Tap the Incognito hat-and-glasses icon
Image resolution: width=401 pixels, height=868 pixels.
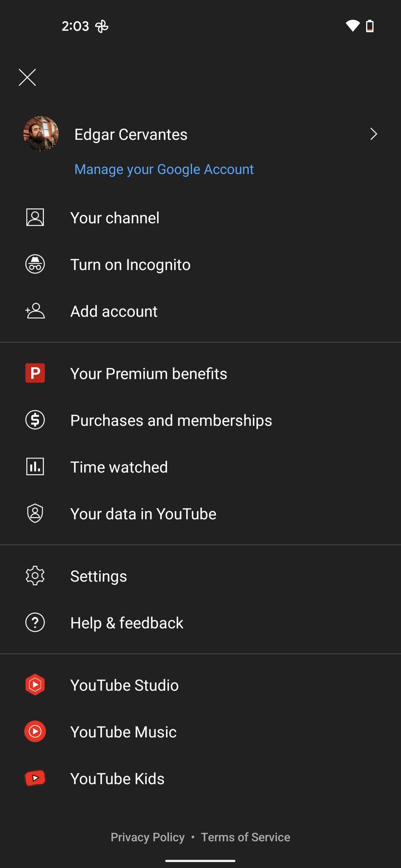35,264
